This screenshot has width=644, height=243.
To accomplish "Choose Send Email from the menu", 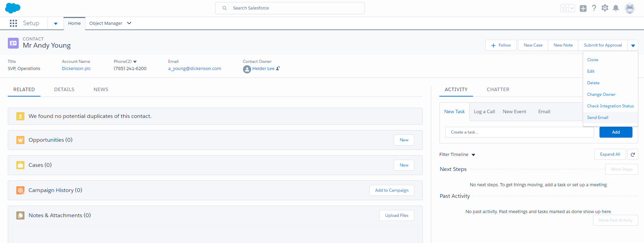I will tap(610, 118).
